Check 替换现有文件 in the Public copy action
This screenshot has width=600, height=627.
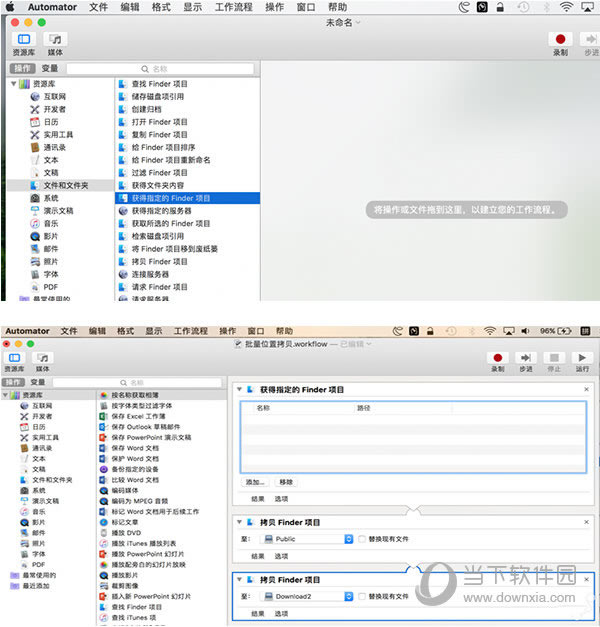click(x=362, y=539)
